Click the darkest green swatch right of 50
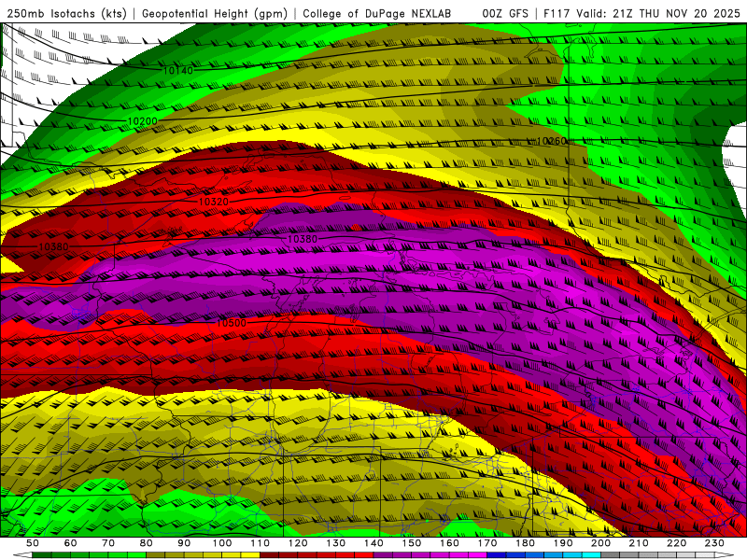Viewport: 747px width, 560px height. (42, 555)
